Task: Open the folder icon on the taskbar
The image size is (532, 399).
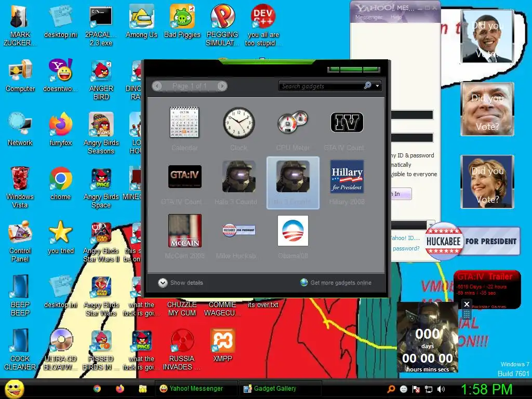Action: pos(142,389)
